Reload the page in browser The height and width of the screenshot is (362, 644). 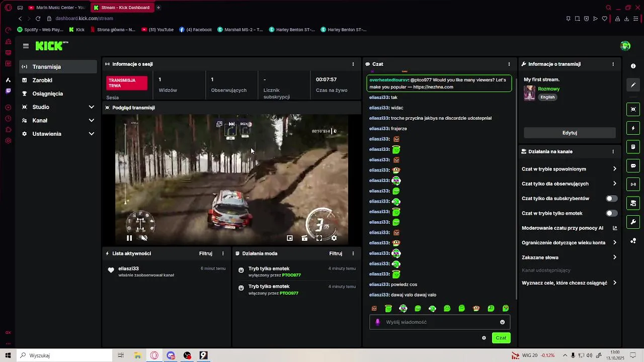point(38,19)
